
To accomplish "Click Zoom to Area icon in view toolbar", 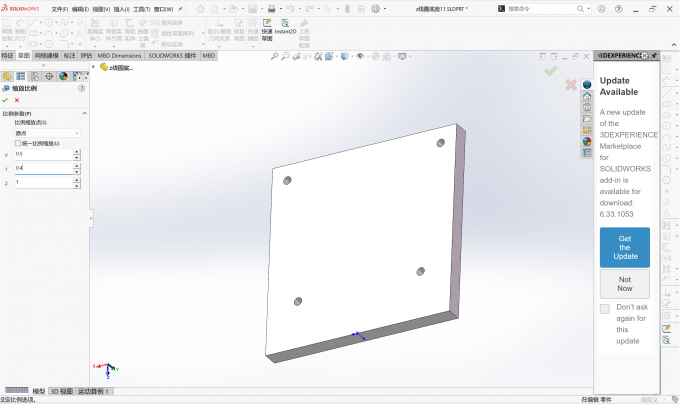I will (285, 56).
